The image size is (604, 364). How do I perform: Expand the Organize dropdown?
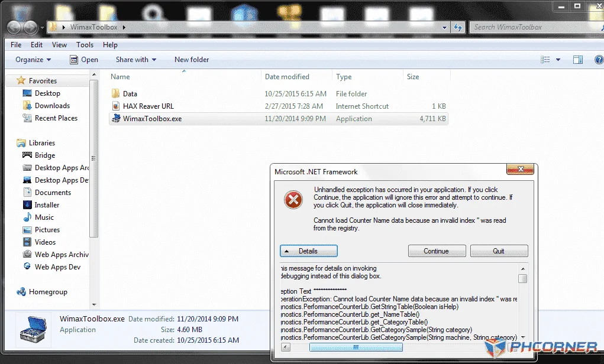(33, 60)
